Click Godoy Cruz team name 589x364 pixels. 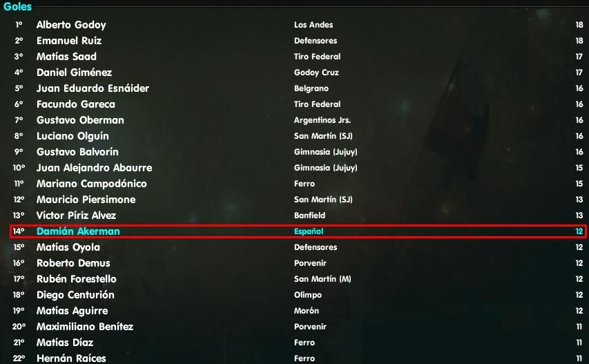[316, 73]
